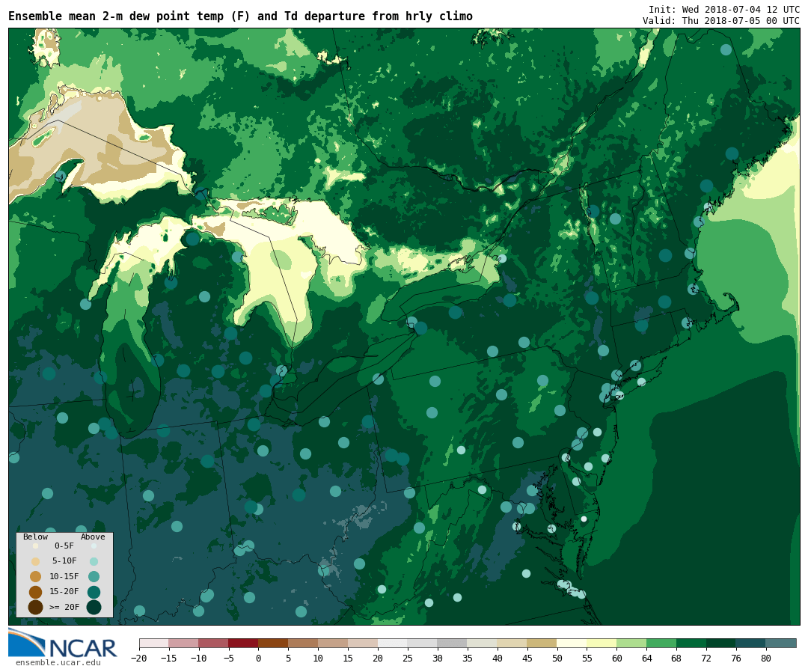Pick the brown swatch between 0 and 5
Image resolution: width=808 pixels, height=672 pixels.
tap(274, 643)
